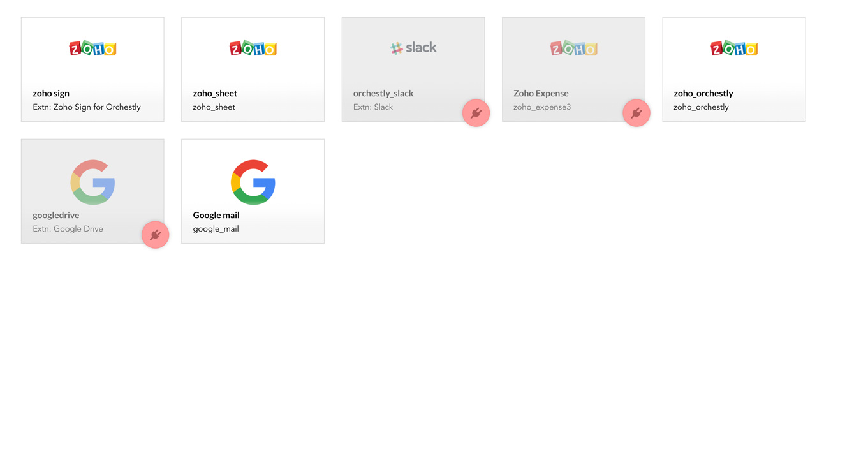This screenshot has width=868, height=456.
Task: Click the Zoho logo on zoho_orchestly card
Action: (x=734, y=48)
